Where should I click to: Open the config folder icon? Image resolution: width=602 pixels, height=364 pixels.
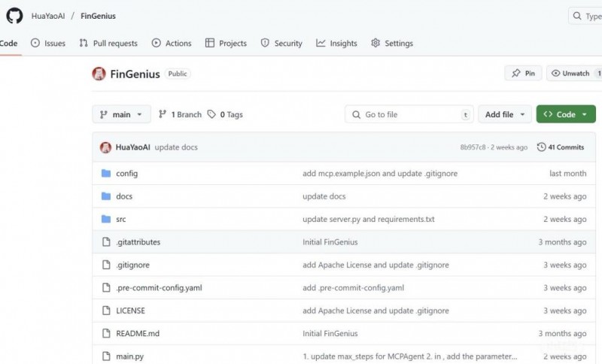(x=105, y=174)
